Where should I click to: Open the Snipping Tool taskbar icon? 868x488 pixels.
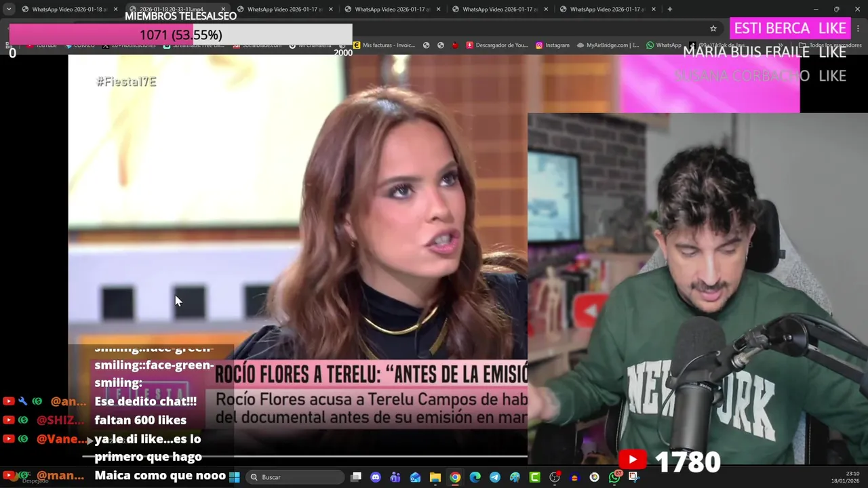[634, 477]
